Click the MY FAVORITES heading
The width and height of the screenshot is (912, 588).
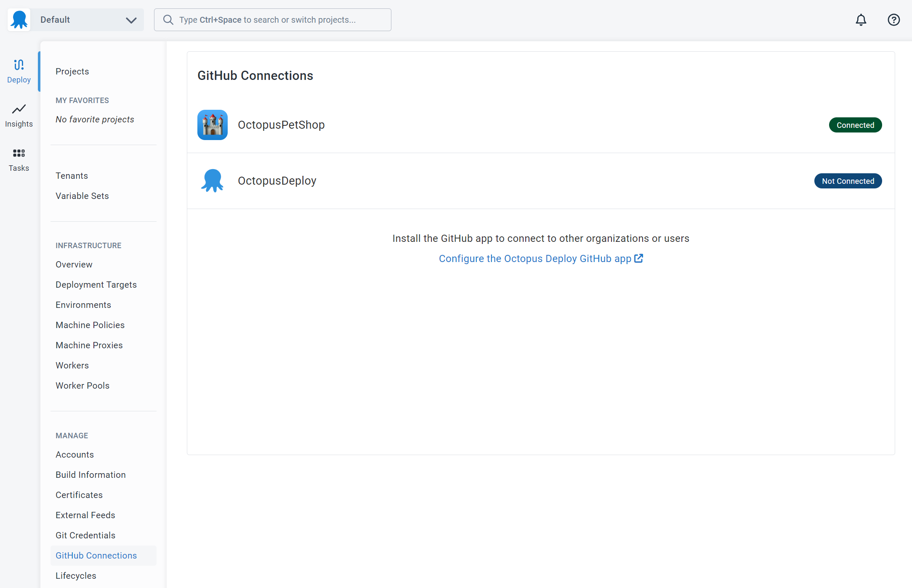pos(82,101)
